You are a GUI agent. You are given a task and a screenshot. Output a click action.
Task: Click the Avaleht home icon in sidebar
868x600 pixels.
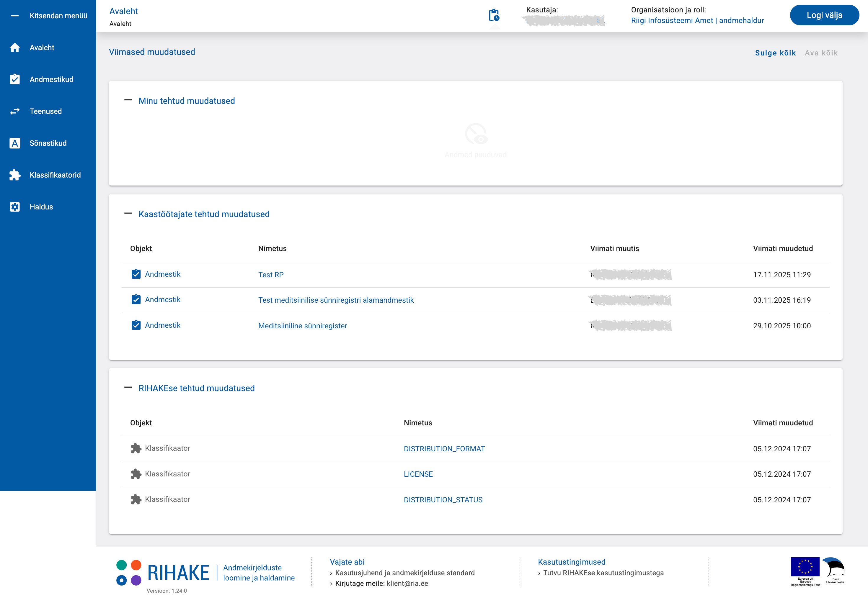15,48
